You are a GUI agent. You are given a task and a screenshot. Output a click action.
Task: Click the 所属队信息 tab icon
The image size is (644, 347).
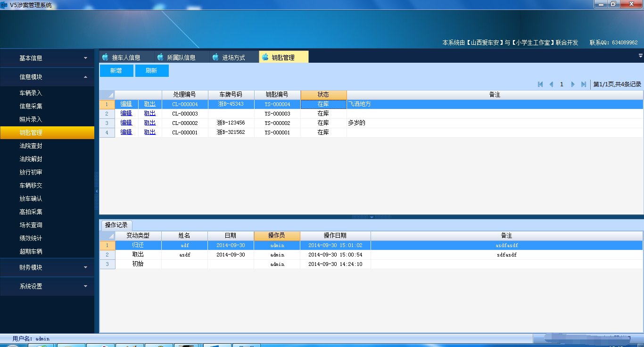point(160,57)
